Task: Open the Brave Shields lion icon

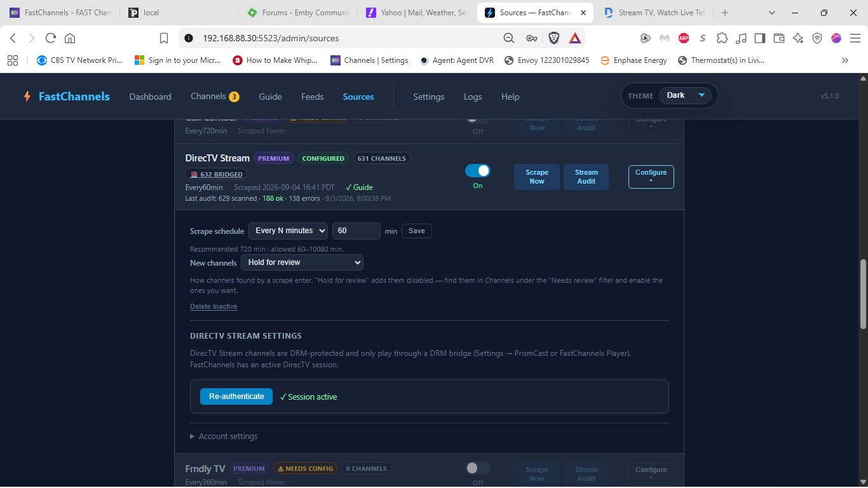Action: click(553, 38)
